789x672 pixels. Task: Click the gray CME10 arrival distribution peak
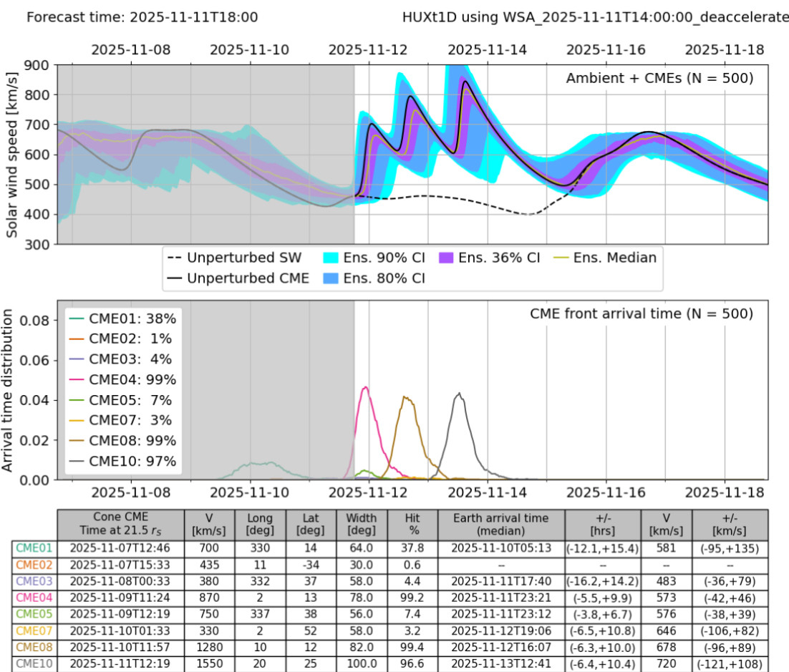[460, 394]
